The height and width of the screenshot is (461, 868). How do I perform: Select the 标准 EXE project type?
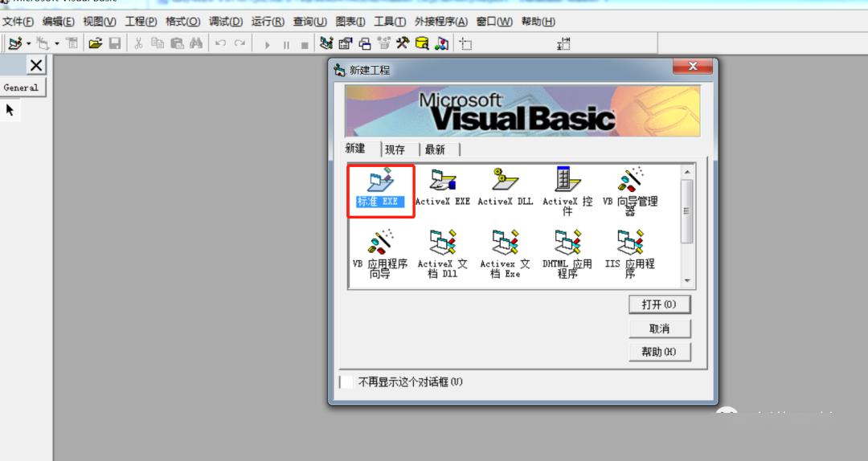(x=380, y=189)
